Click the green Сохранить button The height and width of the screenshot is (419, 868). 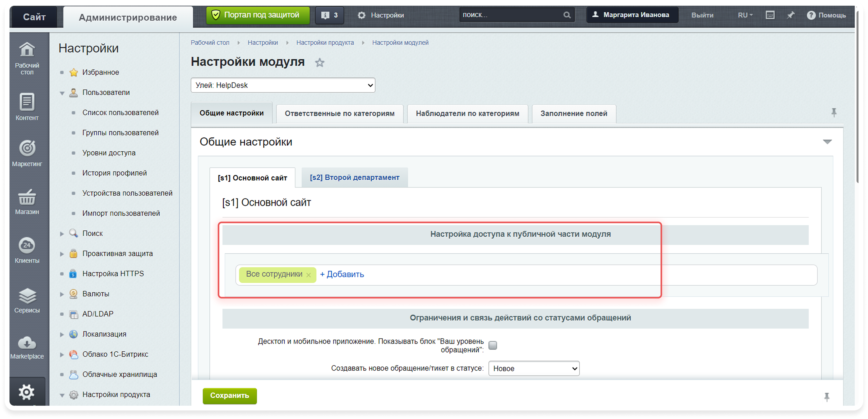click(230, 396)
